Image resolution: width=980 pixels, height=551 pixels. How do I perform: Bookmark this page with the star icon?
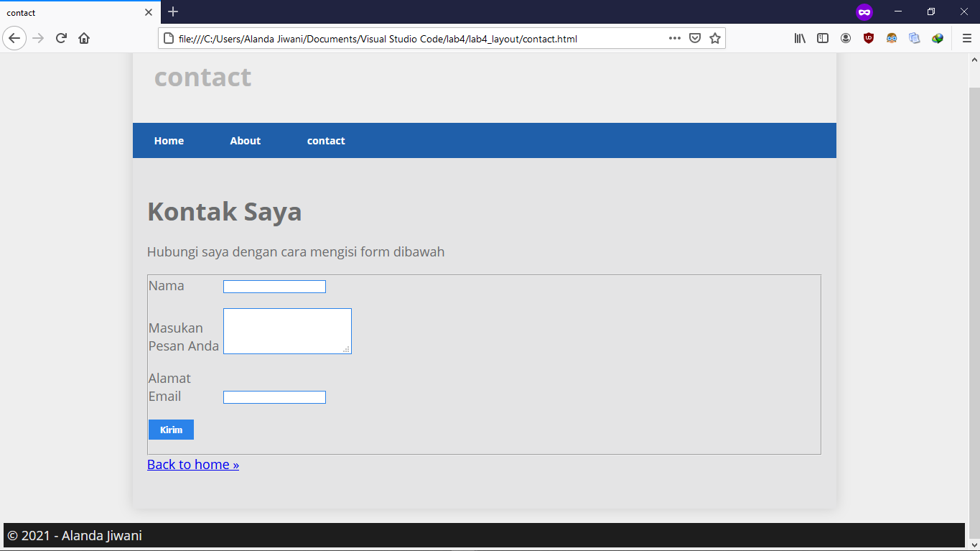point(715,38)
